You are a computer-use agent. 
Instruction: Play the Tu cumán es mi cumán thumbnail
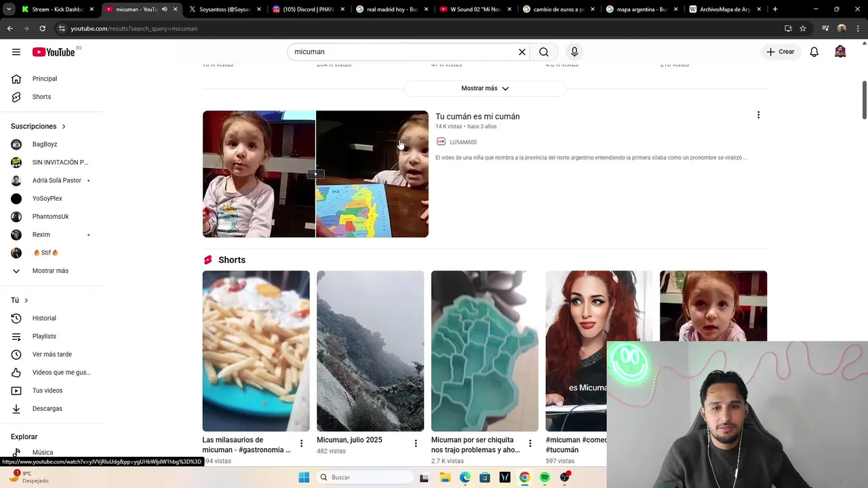point(315,174)
